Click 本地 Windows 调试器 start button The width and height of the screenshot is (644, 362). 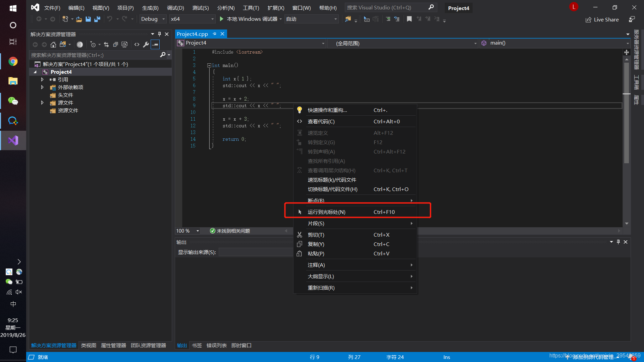pos(249,19)
